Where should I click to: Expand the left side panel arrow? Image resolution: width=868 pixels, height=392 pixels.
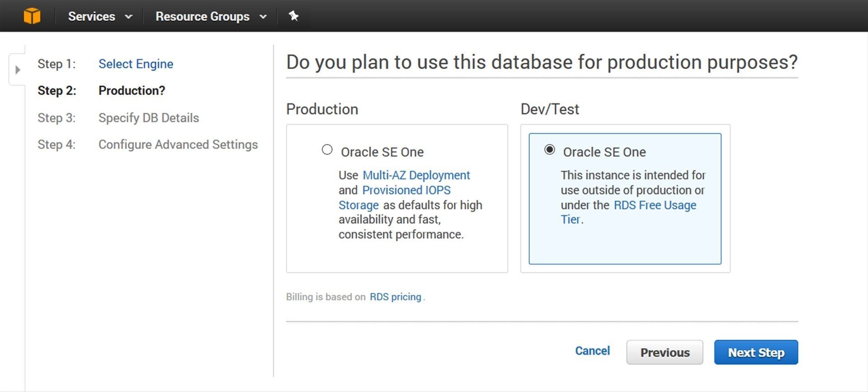tap(18, 70)
